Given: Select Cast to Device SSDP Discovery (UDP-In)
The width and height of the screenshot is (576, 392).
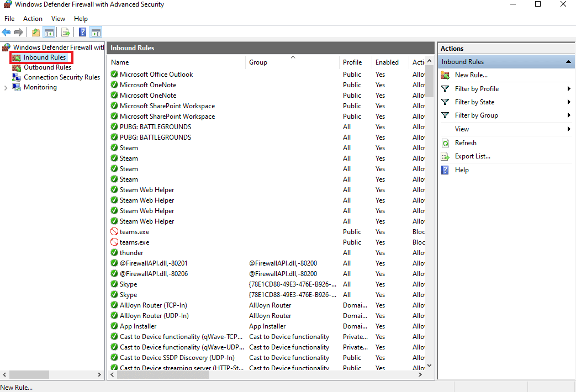Looking at the screenshot, I should coord(177,358).
